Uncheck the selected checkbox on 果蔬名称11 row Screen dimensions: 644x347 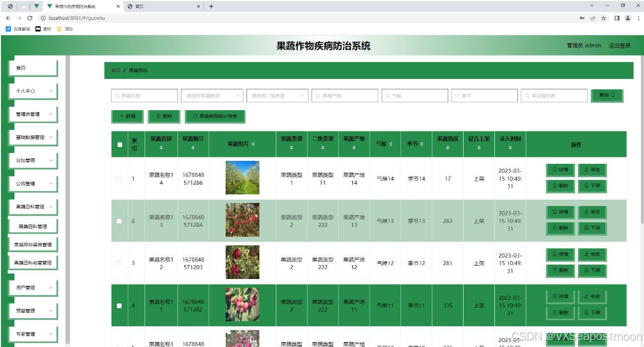[119, 305]
